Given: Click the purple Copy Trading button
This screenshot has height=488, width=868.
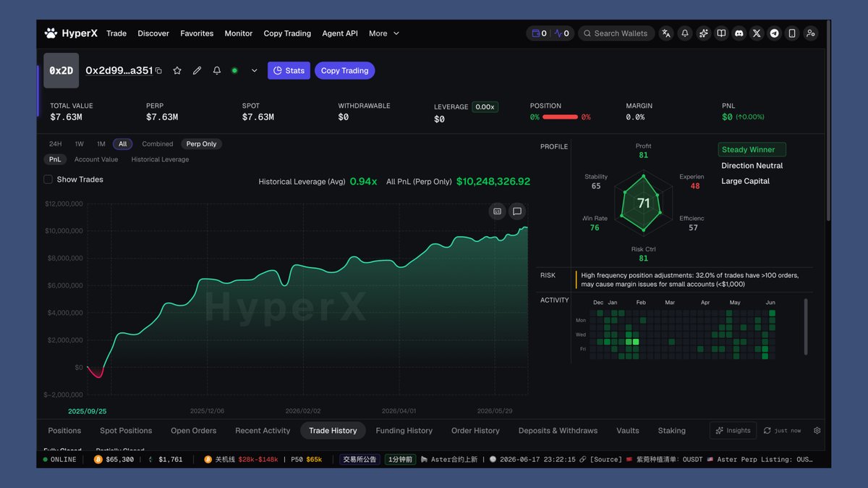Looking at the screenshot, I should pos(344,71).
